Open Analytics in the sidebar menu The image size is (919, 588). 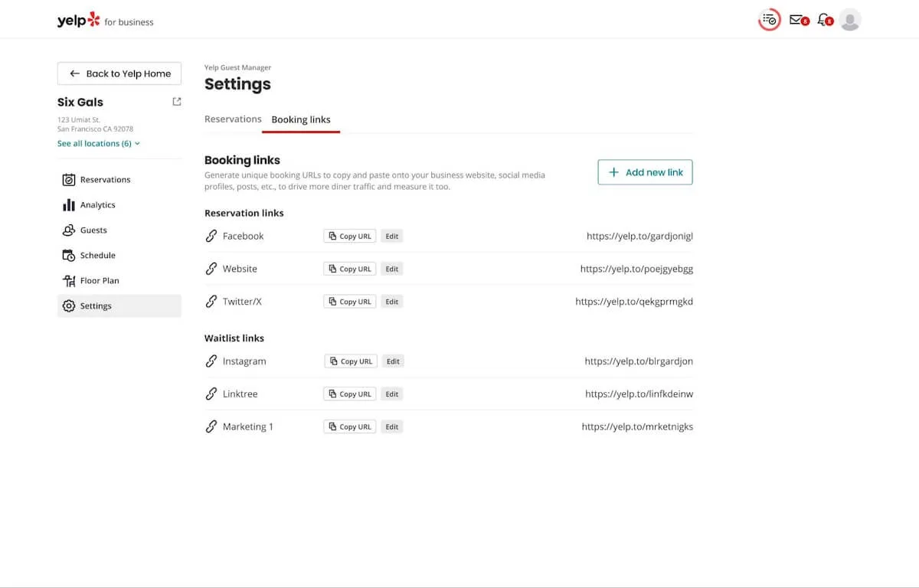coord(119,205)
